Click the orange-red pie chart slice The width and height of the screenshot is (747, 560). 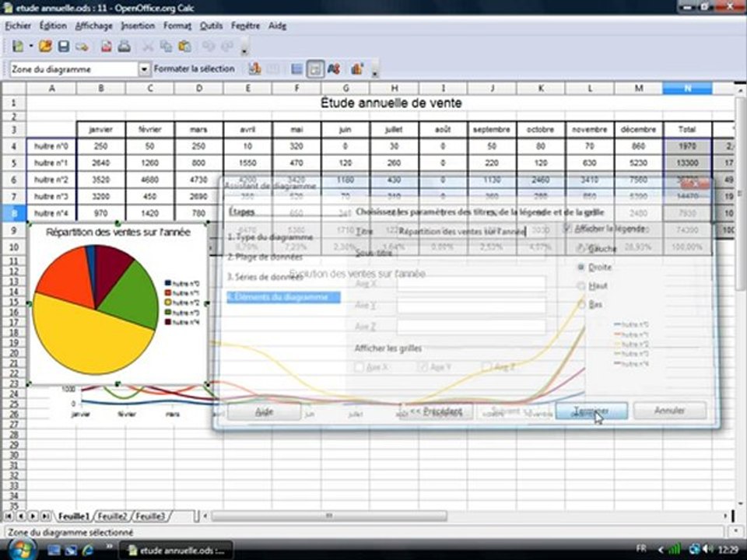(x=67, y=278)
